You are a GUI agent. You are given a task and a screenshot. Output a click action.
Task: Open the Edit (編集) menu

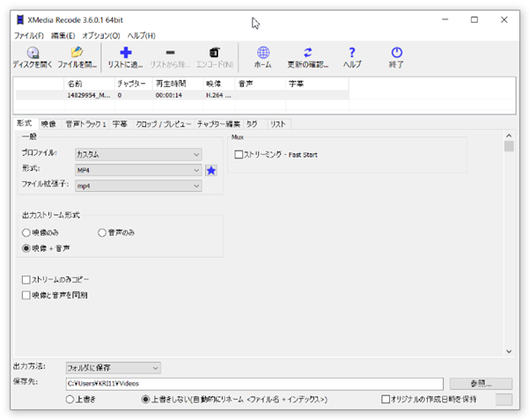click(x=63, y=35)
